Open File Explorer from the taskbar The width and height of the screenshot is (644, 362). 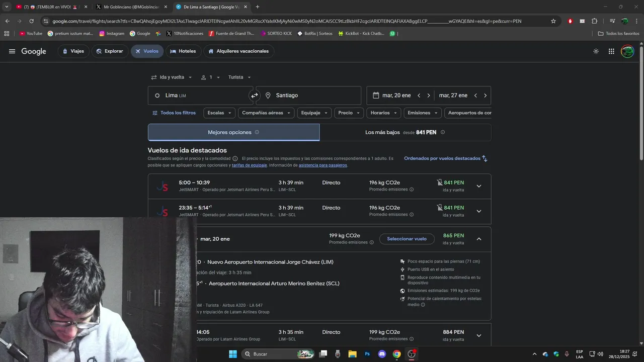(x=352, y=354)
